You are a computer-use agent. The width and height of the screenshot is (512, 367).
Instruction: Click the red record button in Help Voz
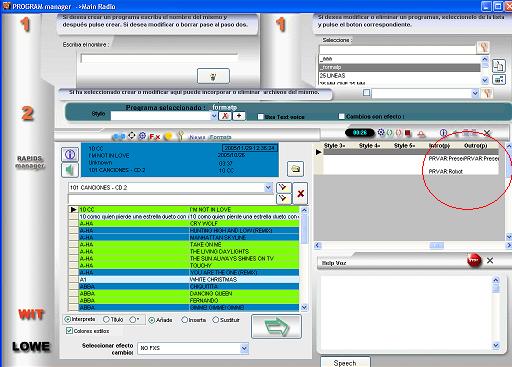[x=474, y=260]
